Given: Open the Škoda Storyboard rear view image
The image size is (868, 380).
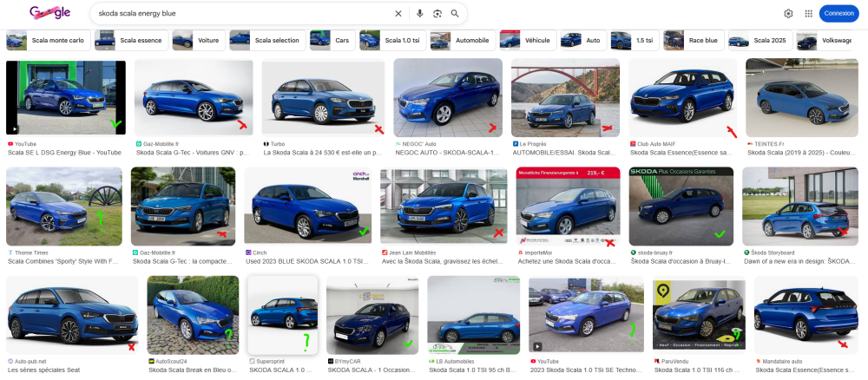Looking at the screenshot, I should (x=800, y=206).
